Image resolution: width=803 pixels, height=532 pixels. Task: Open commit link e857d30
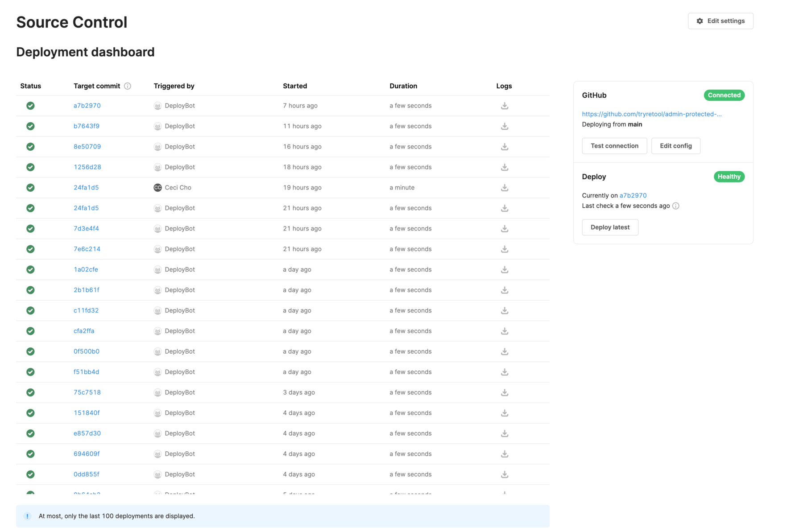point(87,434)
